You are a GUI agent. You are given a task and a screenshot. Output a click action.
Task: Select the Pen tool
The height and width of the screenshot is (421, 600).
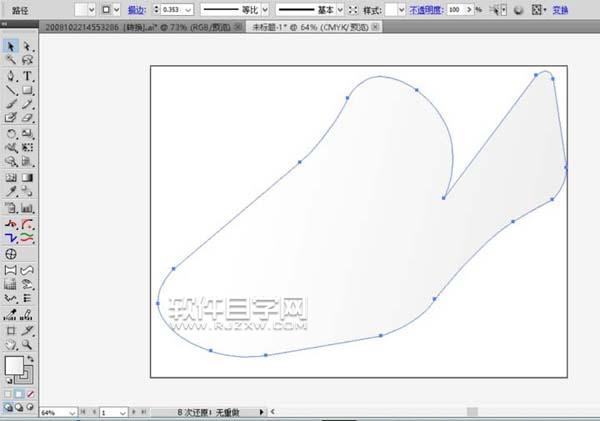(11, 75)
